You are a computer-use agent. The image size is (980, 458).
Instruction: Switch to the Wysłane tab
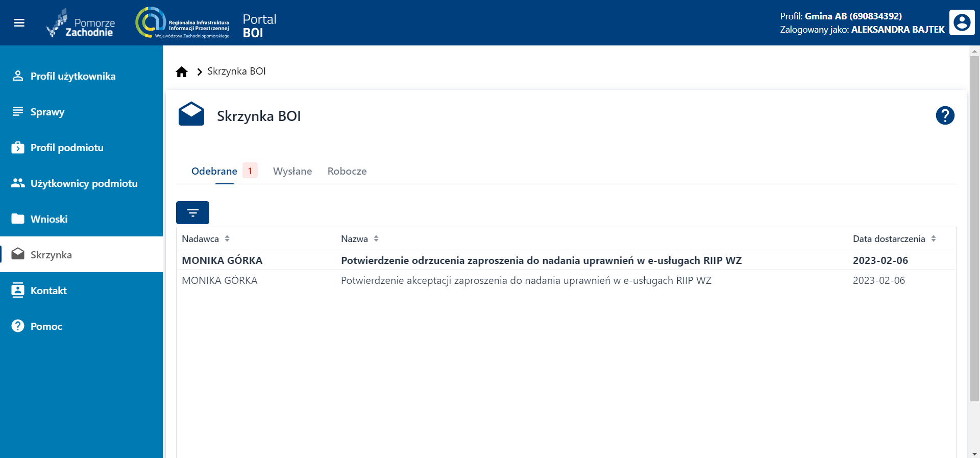292,172
